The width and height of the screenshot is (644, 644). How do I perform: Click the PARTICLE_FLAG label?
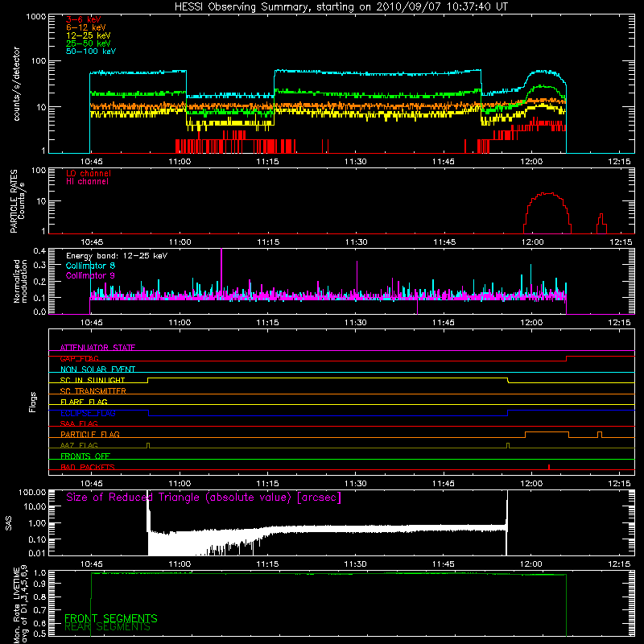click(90, 434)
